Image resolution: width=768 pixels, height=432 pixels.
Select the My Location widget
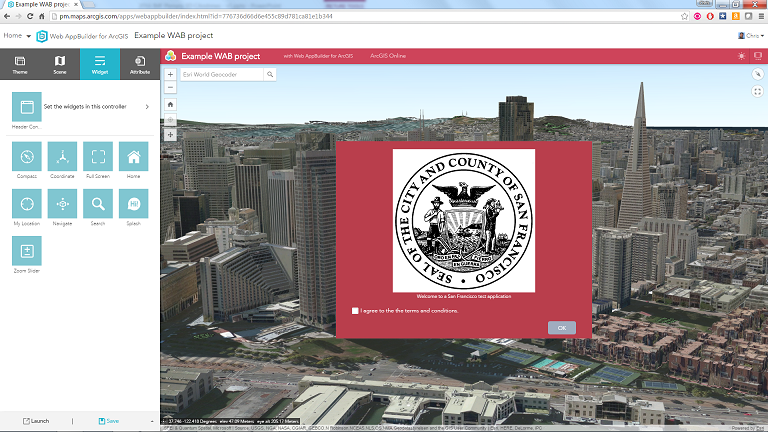pos(27,204)
